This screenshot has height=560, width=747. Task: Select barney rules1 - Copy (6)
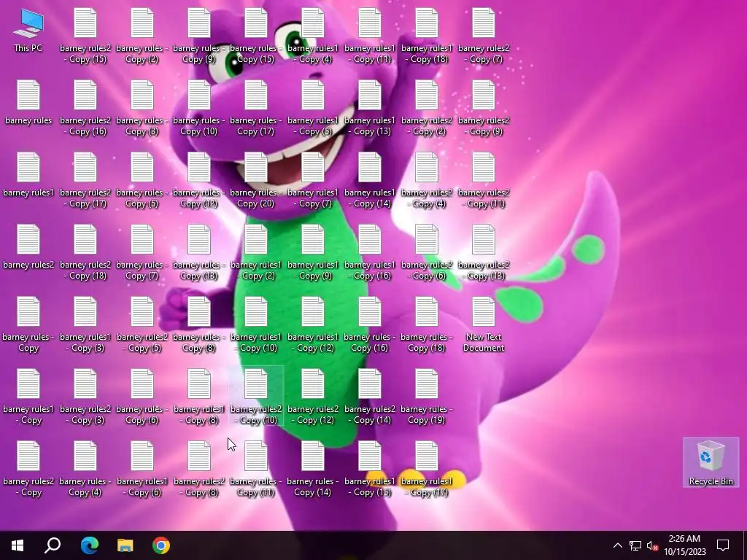142,469
